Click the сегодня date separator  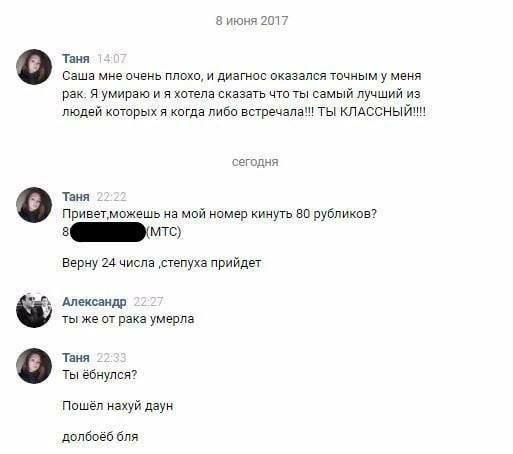(x=255, y=162)
